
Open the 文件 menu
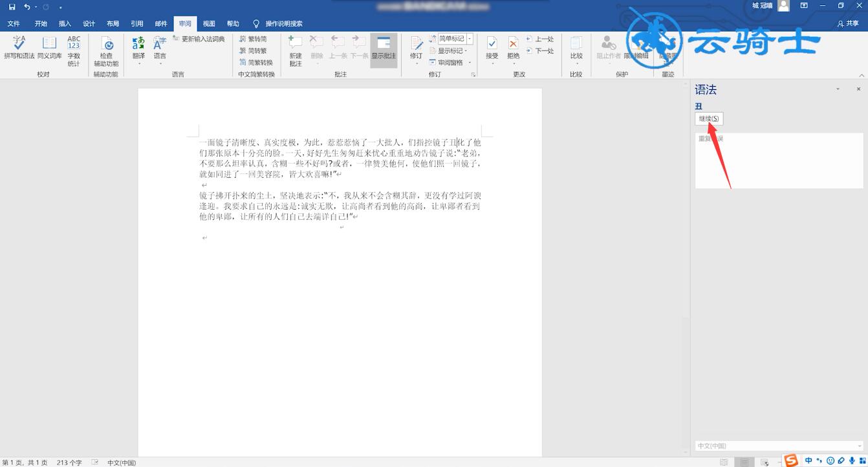(14, 24)
